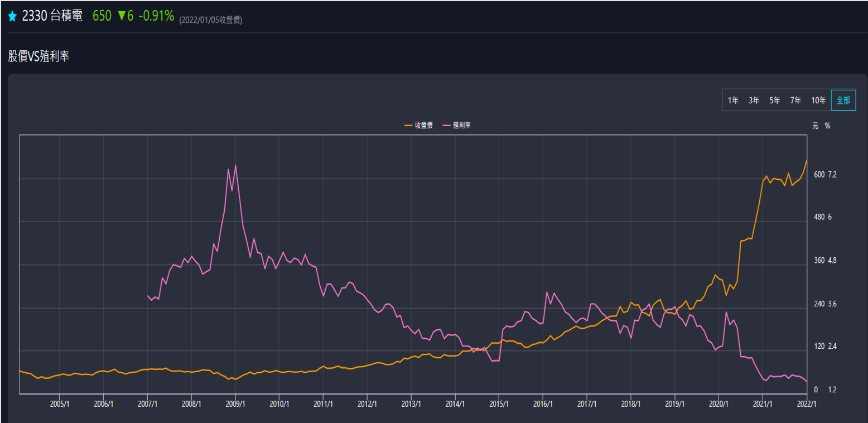The width and height of the screenshot is (868, 423).
Task: Select the 全部 range button
Action: (x=843, y=100)
